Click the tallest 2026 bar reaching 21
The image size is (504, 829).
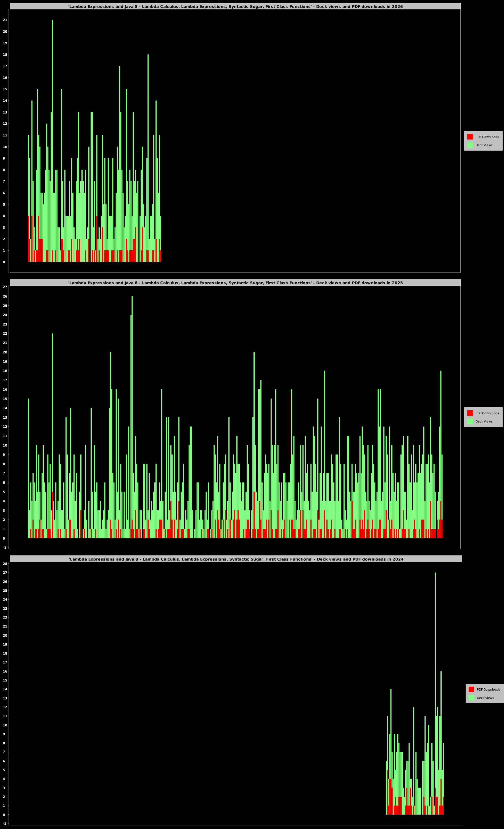(52, 101)
